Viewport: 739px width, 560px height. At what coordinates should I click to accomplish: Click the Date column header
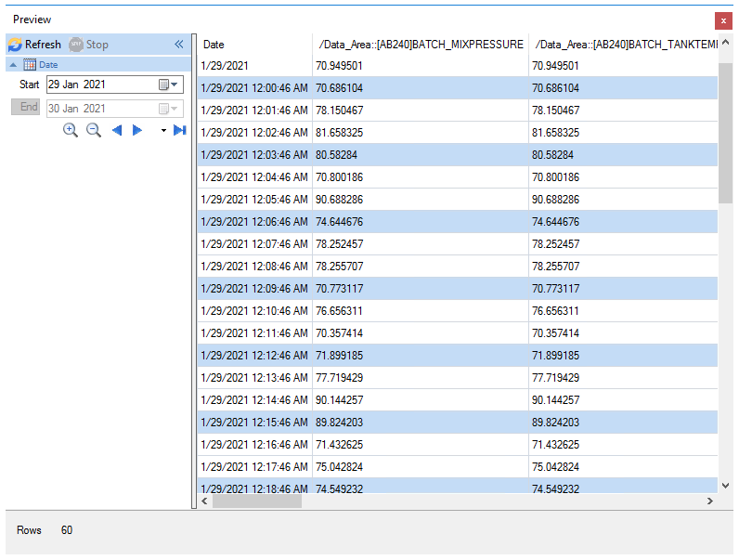click(255, 45)
